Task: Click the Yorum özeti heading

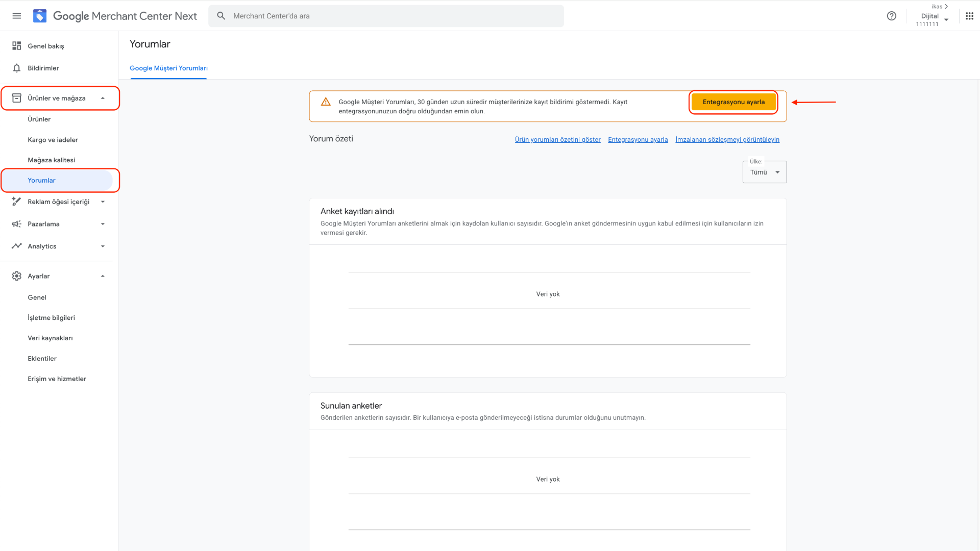Action: 331,139
